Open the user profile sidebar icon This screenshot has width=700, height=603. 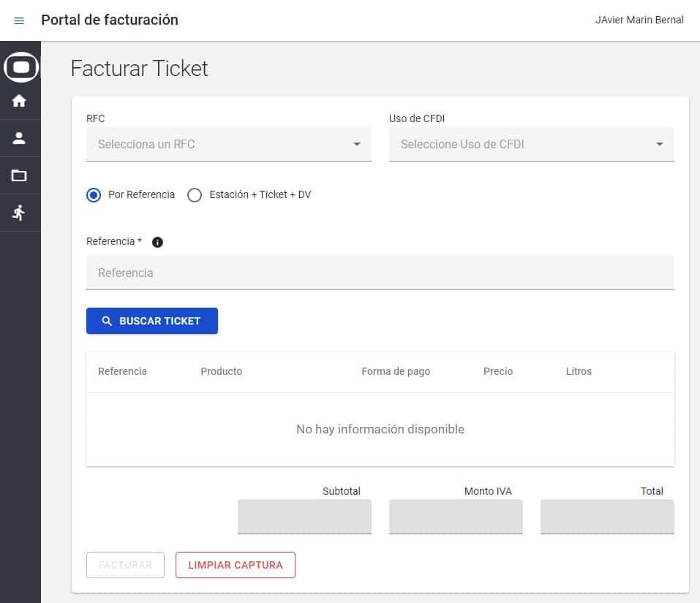pyautogui.click(x=19, y=138)
